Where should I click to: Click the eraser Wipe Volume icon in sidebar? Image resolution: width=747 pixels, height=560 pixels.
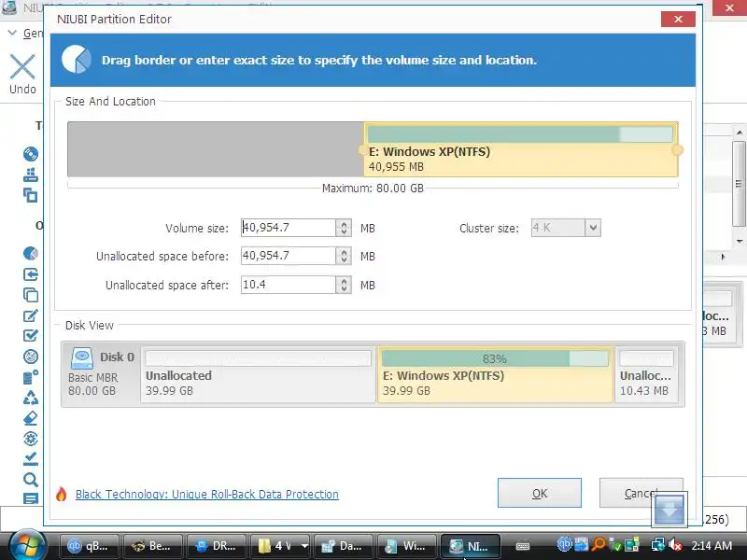[x=31, y=418]
